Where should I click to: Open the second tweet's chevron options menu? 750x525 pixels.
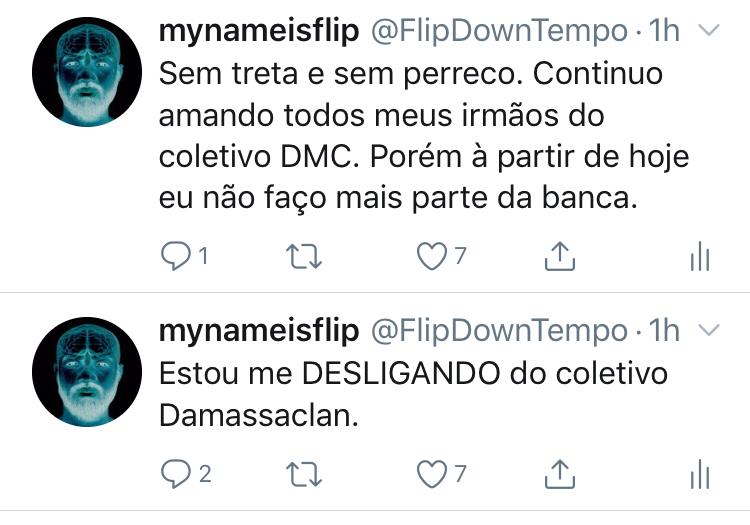pos(709,330)
